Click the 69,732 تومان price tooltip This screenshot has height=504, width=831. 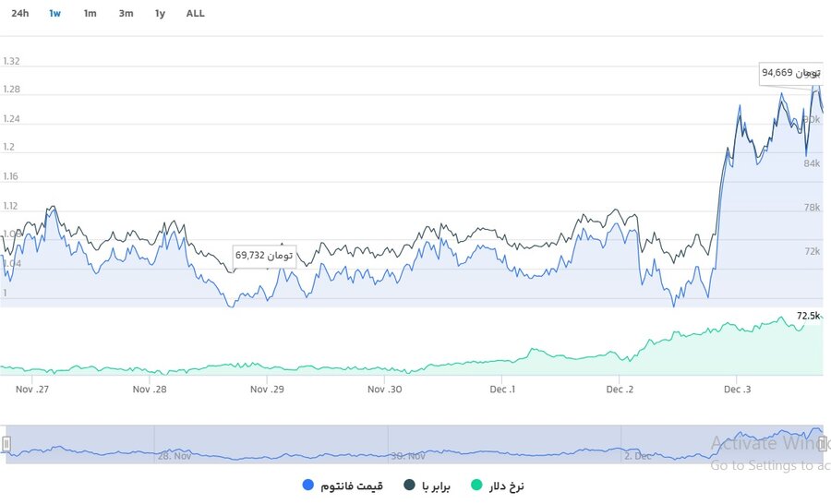coord(264,255)
